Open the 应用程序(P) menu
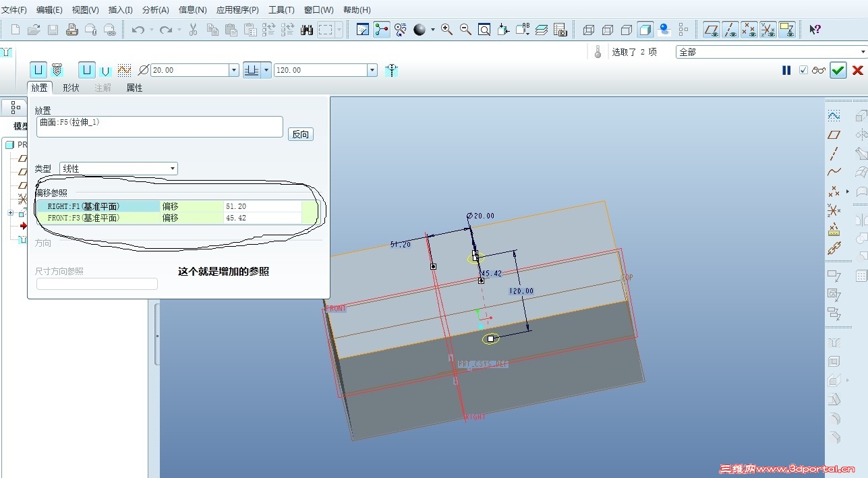This screenshot has width=868, height=478. click(x=237, y=10)
